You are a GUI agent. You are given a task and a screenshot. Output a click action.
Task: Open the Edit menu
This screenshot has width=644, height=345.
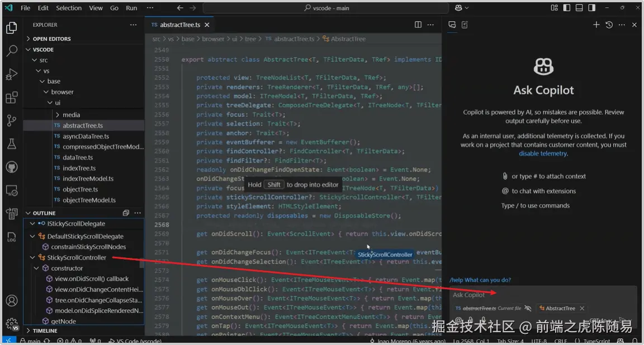click(43, 8)
